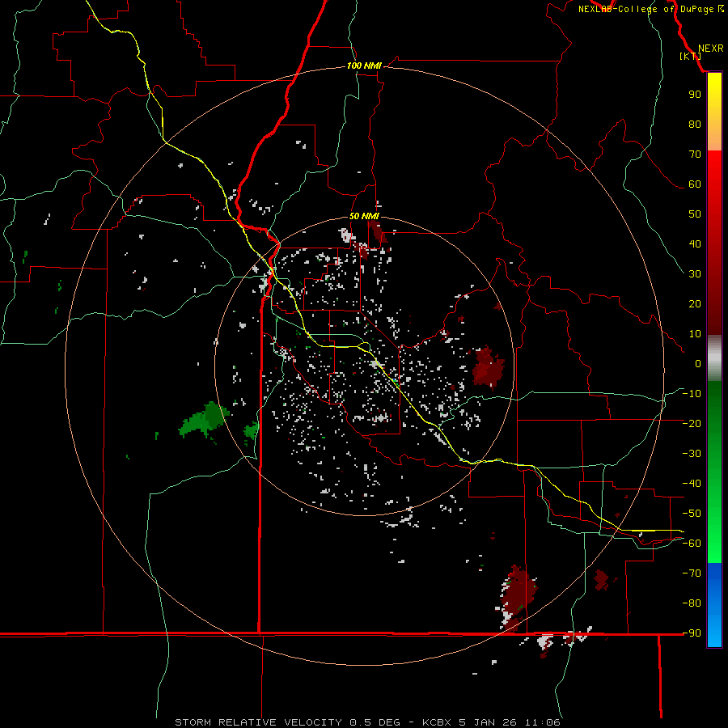Click the positive 20 scale value

point(695,303)
